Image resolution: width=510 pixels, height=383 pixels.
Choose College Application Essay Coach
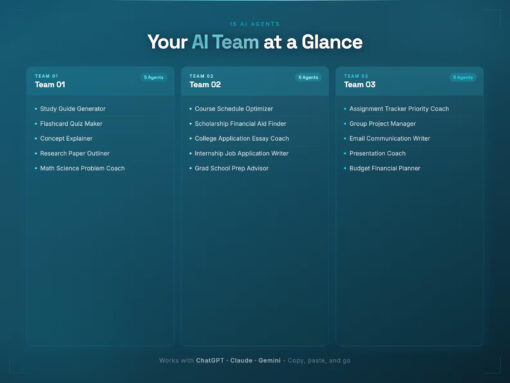tap(242, 139)
